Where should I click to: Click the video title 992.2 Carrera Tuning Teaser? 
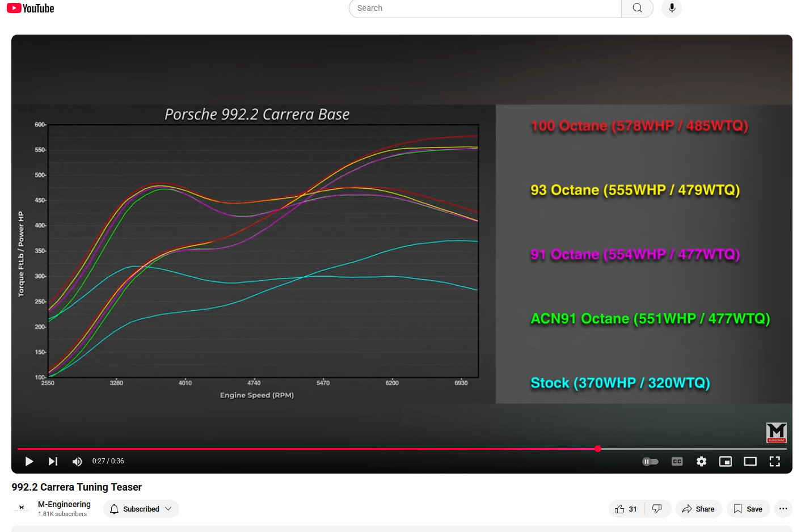coord(77,487)
